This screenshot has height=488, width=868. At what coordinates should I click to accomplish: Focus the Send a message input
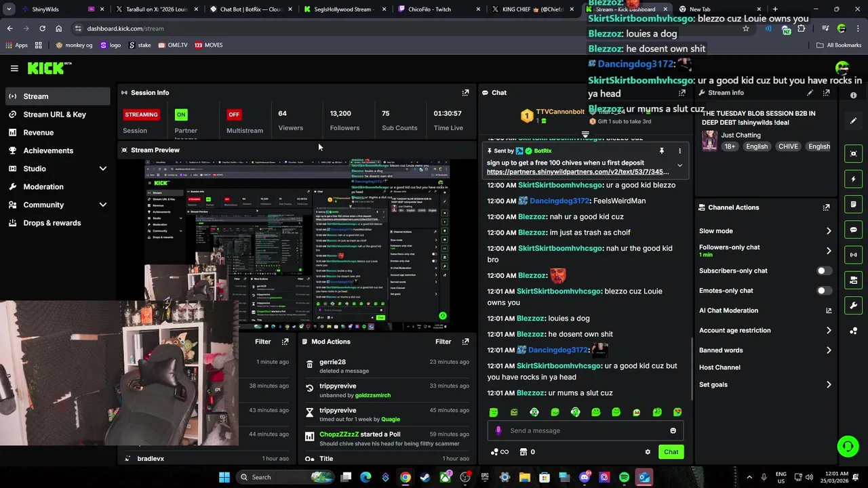point(587,431)
